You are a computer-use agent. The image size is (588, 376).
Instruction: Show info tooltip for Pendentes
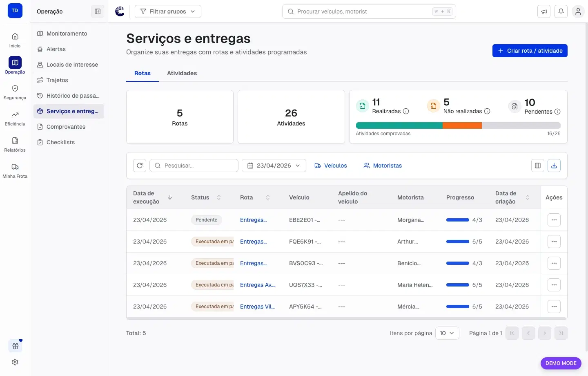point(557,112)
